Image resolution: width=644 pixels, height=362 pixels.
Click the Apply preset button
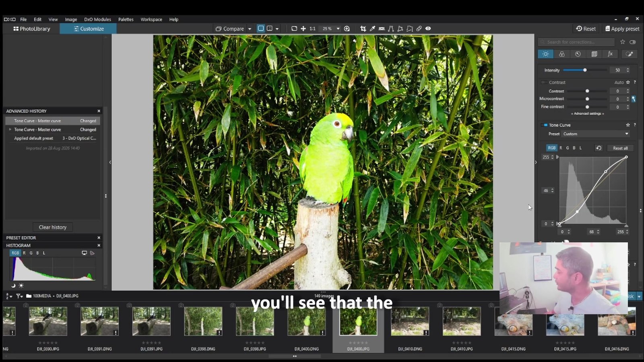(x=622, y=29)
